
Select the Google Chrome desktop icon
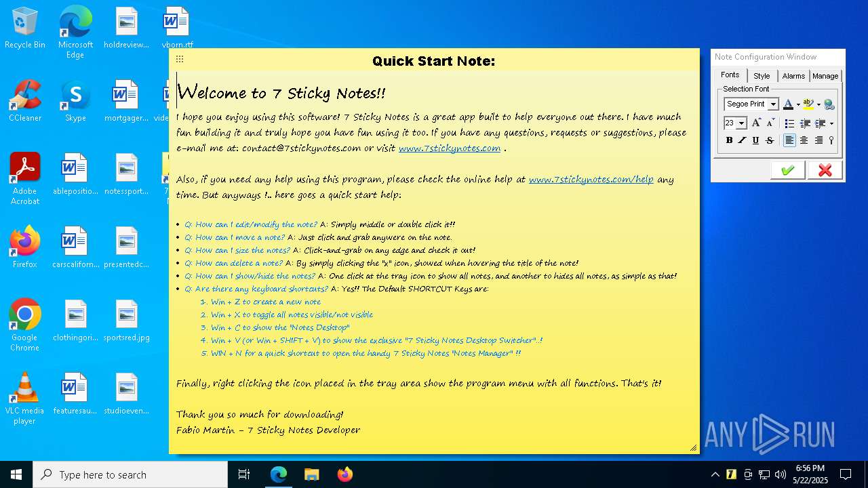point(25,325)
